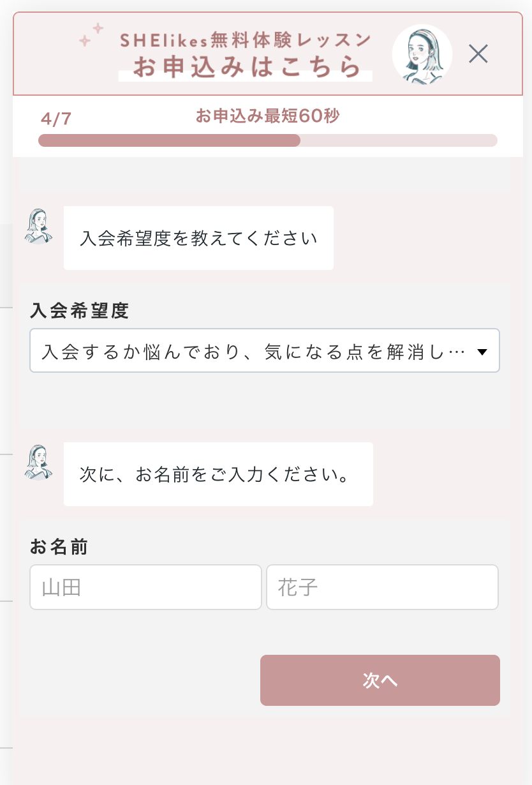Close the SHElikes application banner

[478, 54]
